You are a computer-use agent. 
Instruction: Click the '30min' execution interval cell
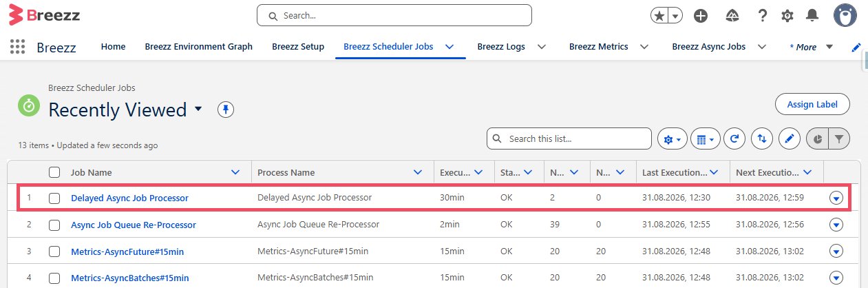coord(452,198)
